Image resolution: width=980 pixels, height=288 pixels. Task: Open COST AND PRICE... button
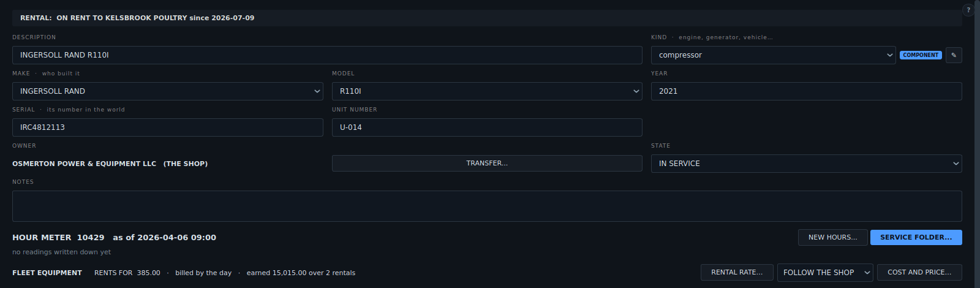point(919,272)
